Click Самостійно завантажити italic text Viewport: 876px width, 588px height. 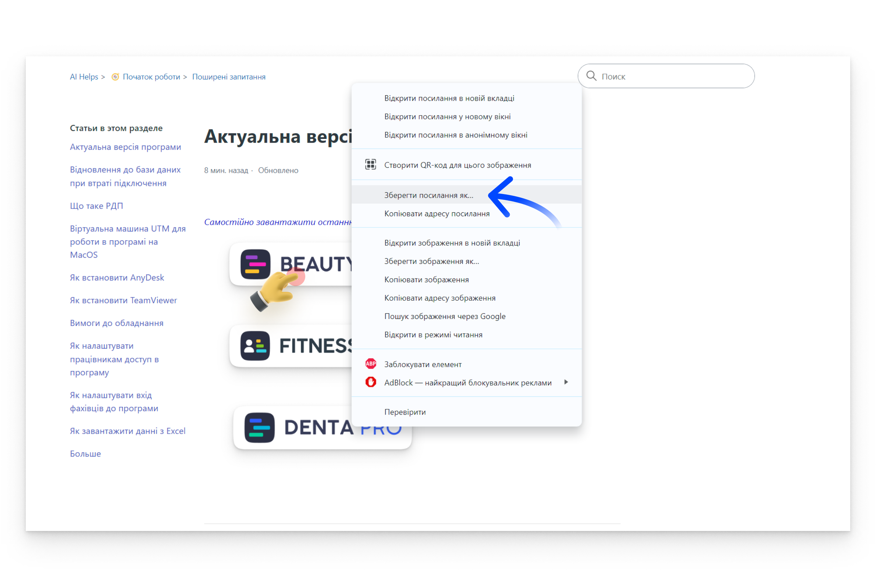[x=278, y=222]
